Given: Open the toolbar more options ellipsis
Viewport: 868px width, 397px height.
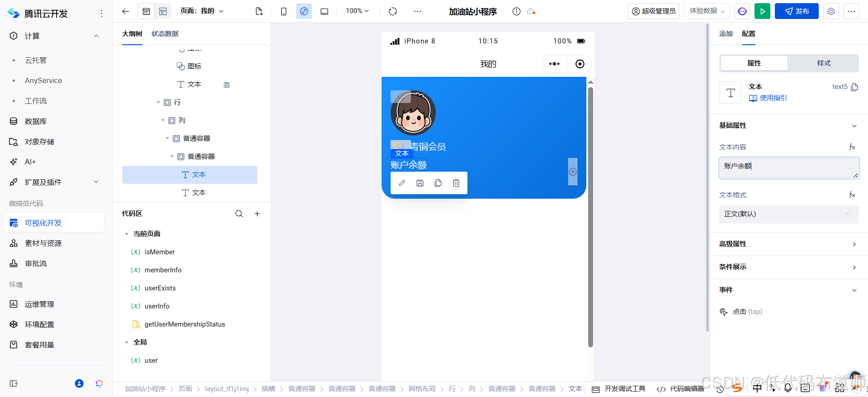Looking at the screenshot, I should [x=417, y=11].
